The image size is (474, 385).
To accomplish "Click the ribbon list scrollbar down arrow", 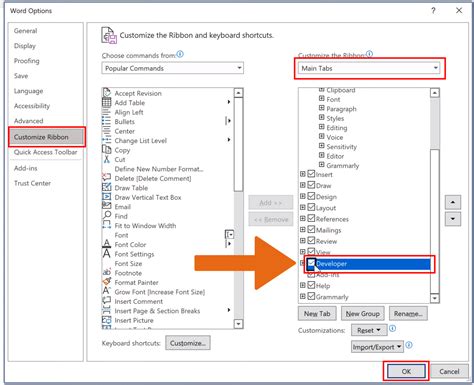I will pyautogui.click(x=435, y=298).
